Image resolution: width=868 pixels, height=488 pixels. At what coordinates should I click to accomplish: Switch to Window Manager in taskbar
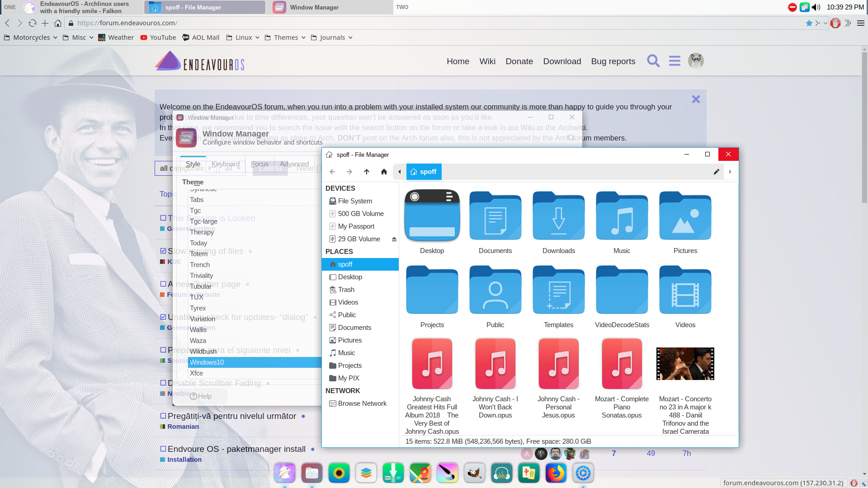[332, 7]
